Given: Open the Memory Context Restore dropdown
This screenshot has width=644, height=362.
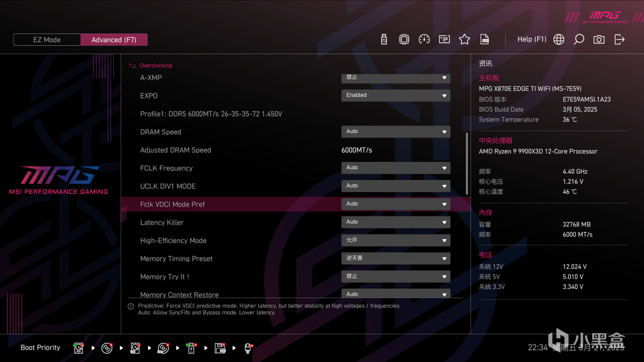Looking at the screenshot, I should pyautogui.click(x=396, y=293).
